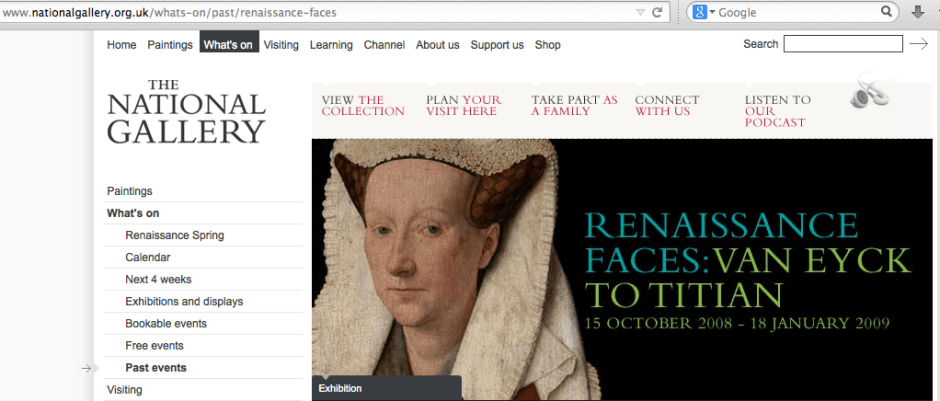This screenshot has height=401, width=940.
Task: Click the earphones podcast icon
Action: coord(869,91)
